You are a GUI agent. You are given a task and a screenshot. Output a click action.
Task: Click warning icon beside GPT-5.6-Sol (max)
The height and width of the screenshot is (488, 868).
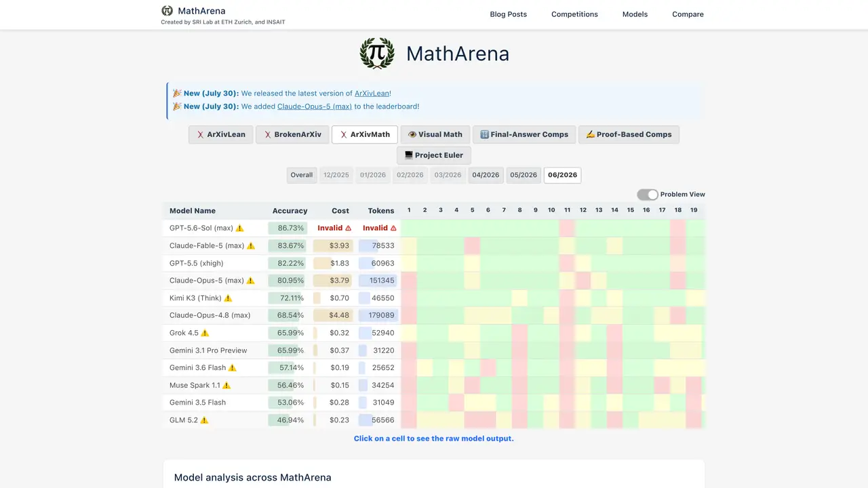coord(239,228)
